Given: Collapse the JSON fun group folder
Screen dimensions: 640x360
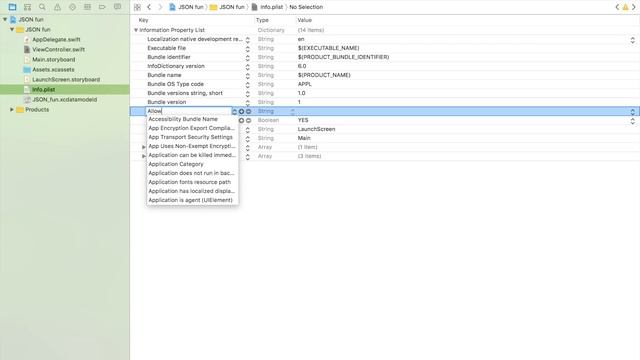Looking at the screenshot, I should 12,29.
